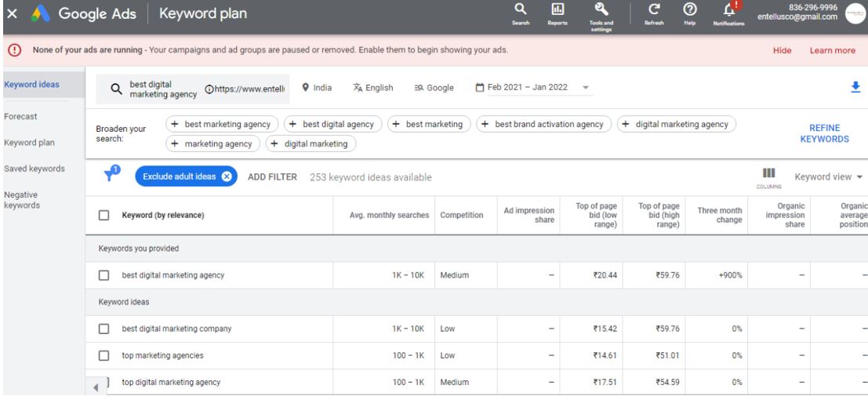
Task: Open the Help question mark icon
Action: click(691, 13)
